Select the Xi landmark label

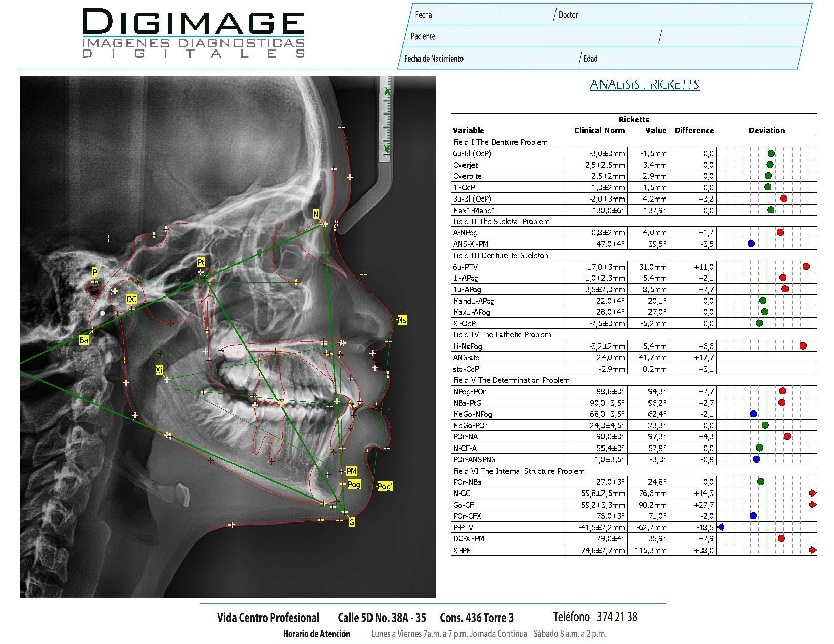click(x=159, y=370)
